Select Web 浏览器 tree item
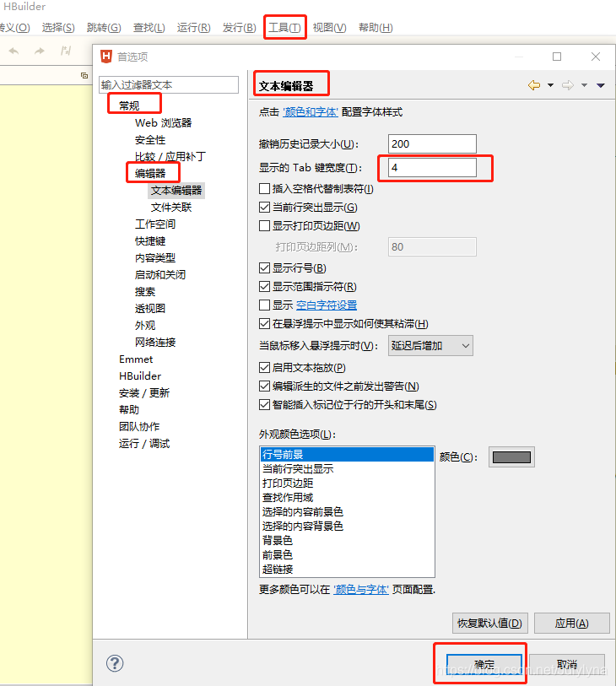The image size is (616, 686). [163, 123]
